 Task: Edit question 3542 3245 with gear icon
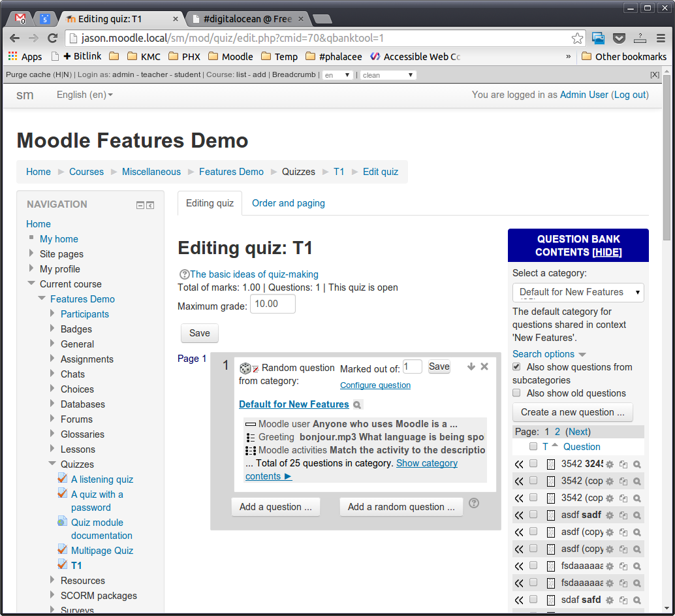pos(610,464)
